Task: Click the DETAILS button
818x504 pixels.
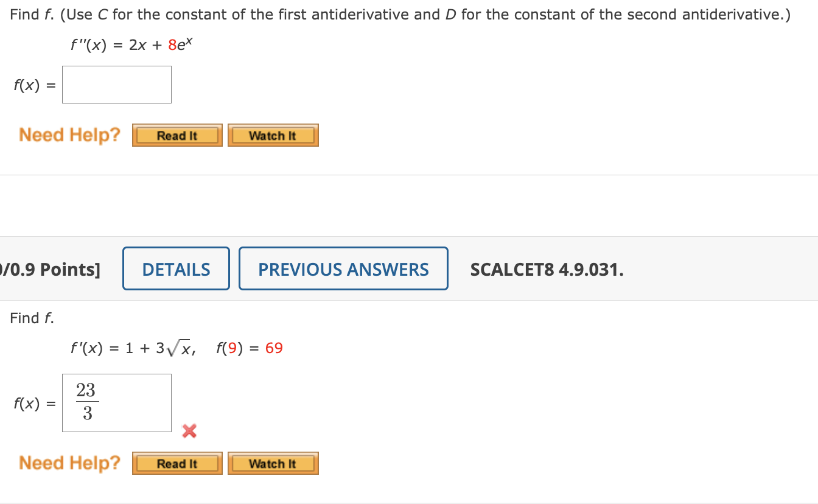Action: pos(176,268)
